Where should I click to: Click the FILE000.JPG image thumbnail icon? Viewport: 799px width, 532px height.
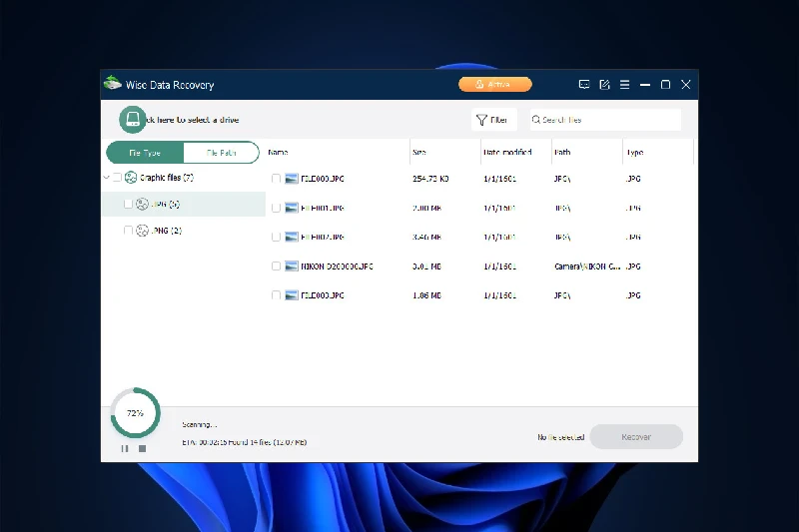coord(291,179)
